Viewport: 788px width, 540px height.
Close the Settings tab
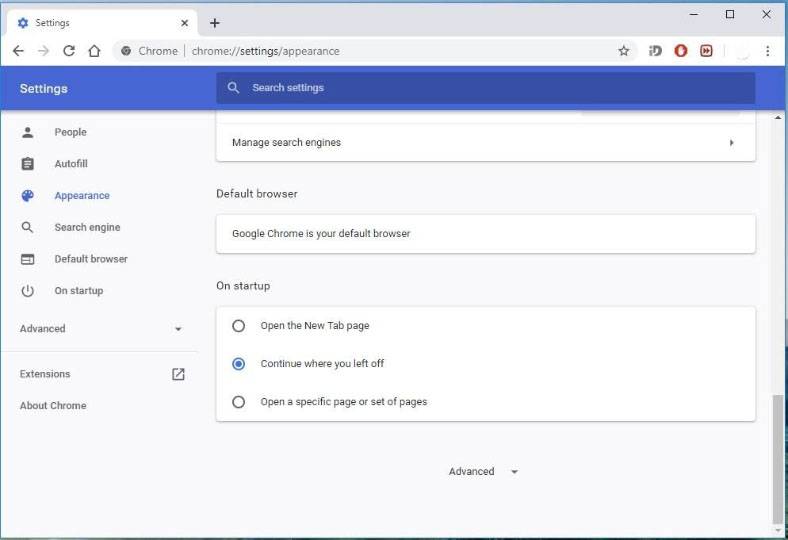point(184,23)
